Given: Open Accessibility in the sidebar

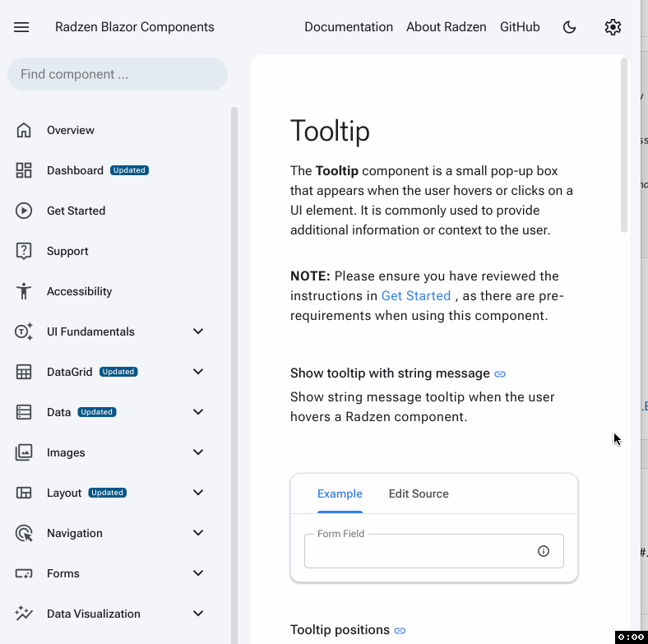Looking at the screenshot, I should click(x=79, y=291).
